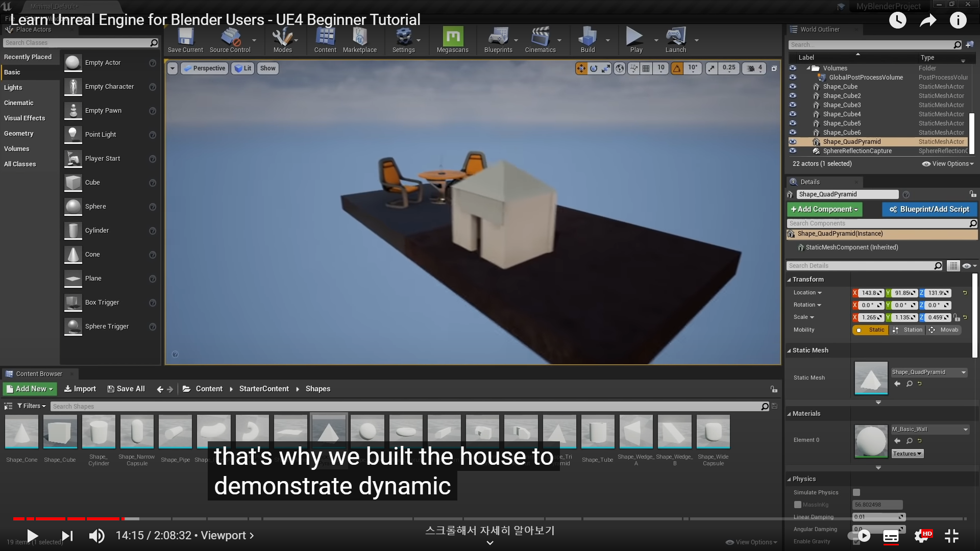Collapse the Transform section
The height and width of the screenshot is (551, 980).
(x=807, y=280)
